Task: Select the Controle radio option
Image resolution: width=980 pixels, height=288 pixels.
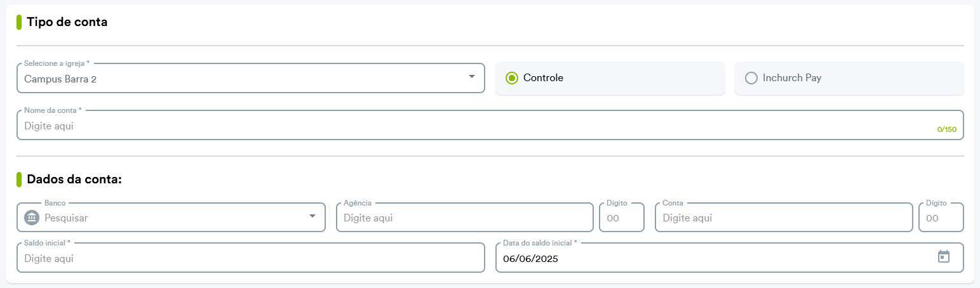Action: point(512,78)
